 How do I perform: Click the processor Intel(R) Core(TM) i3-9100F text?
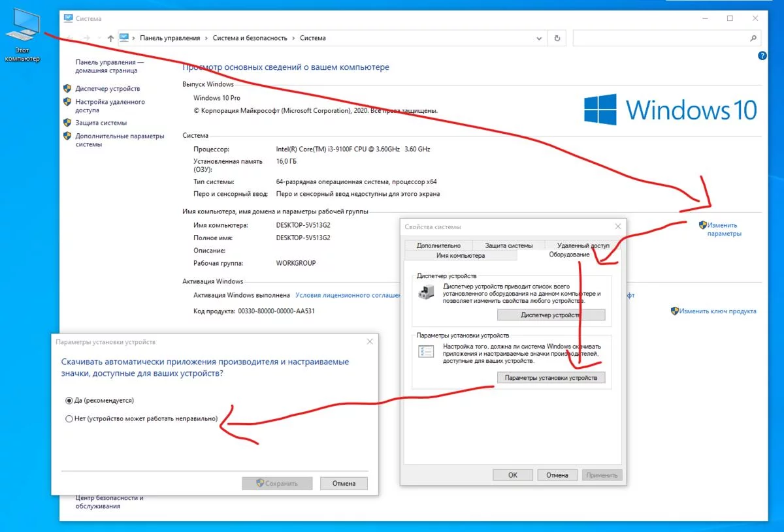point(353,149)
